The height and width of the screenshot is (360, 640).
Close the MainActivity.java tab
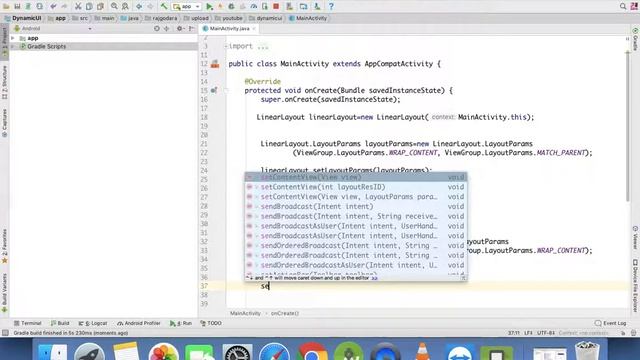point(254,29)
